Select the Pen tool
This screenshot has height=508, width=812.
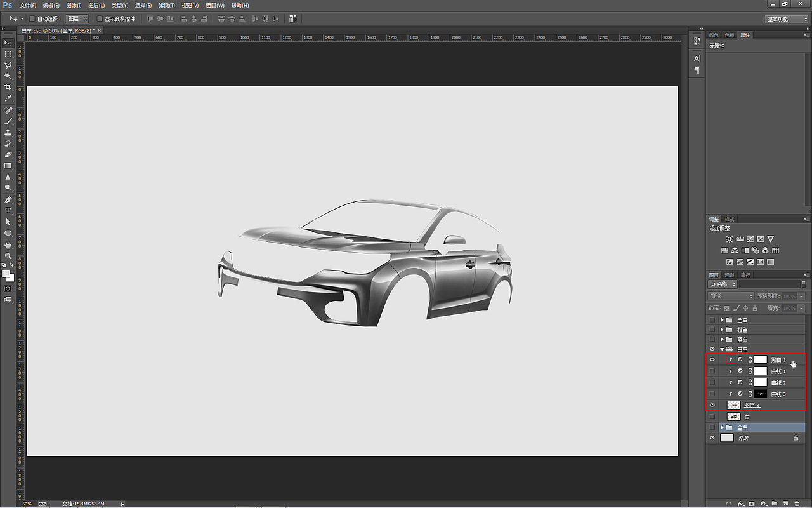pos(8,199)
